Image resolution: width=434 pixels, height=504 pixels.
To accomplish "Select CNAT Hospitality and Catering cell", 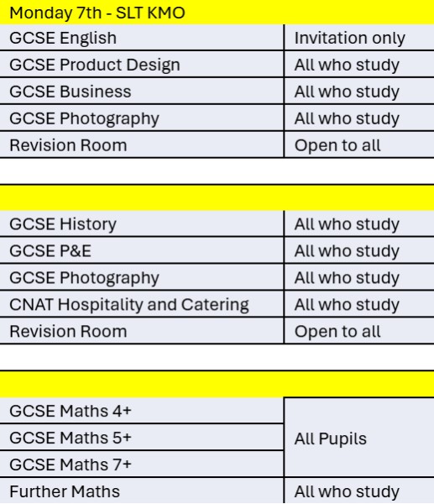I will (x=142, y=304).
